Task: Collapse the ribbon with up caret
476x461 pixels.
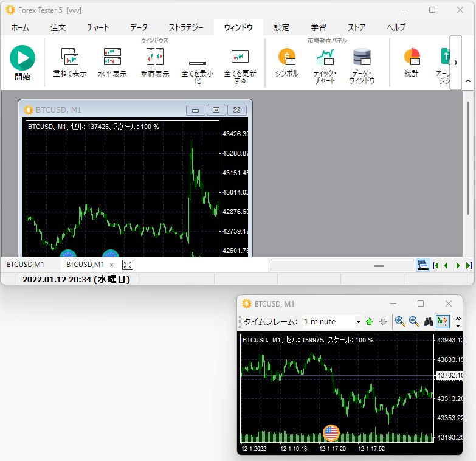Action: pyautogui.click(x=468, y=81)
